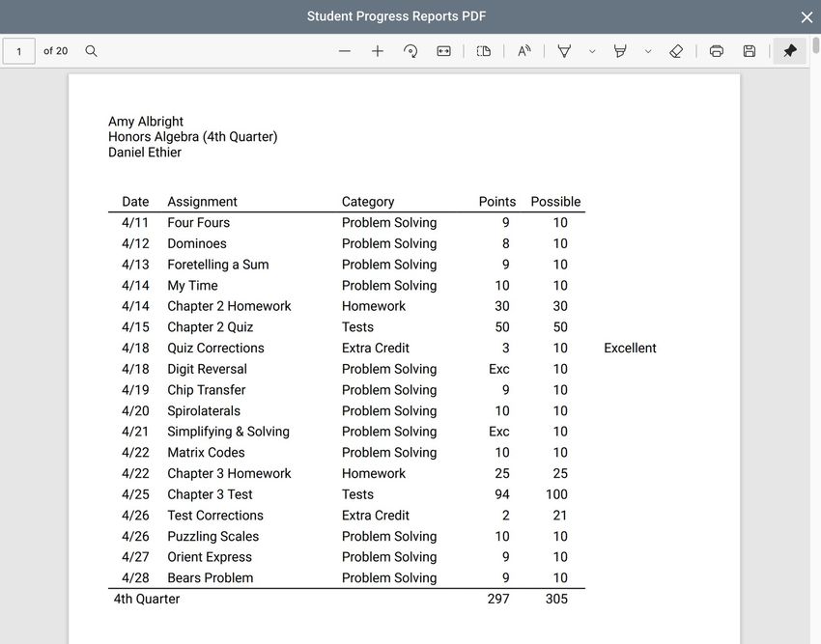Click 'Exc' points for Digit Reversal
The height and width of the screenshot is (644, 821).
pos(499,369)
